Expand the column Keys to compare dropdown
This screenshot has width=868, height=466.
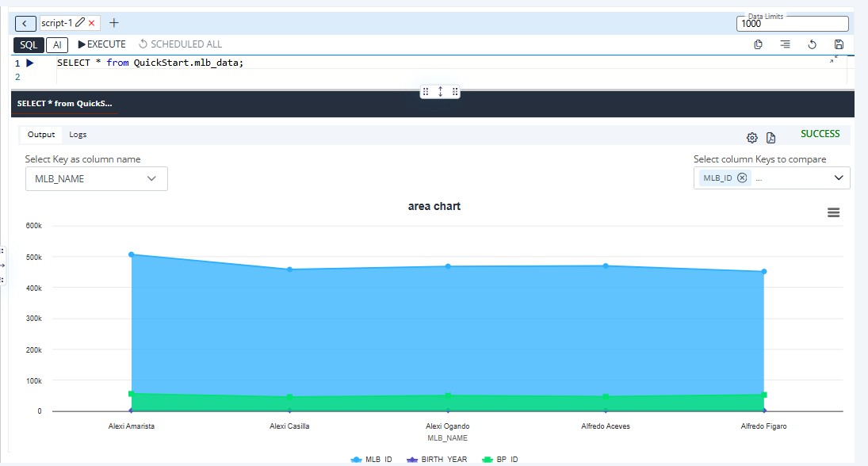point(839,178)
